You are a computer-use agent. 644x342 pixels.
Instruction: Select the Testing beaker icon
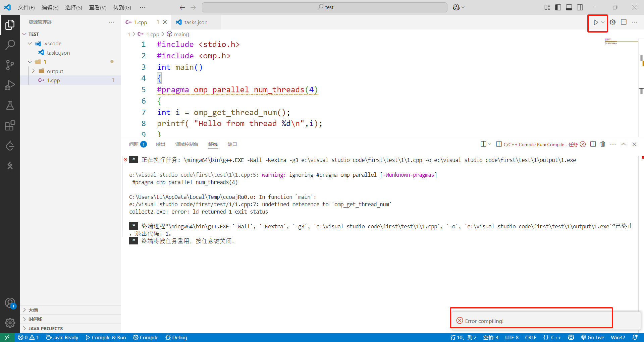(x=10, y=105)
